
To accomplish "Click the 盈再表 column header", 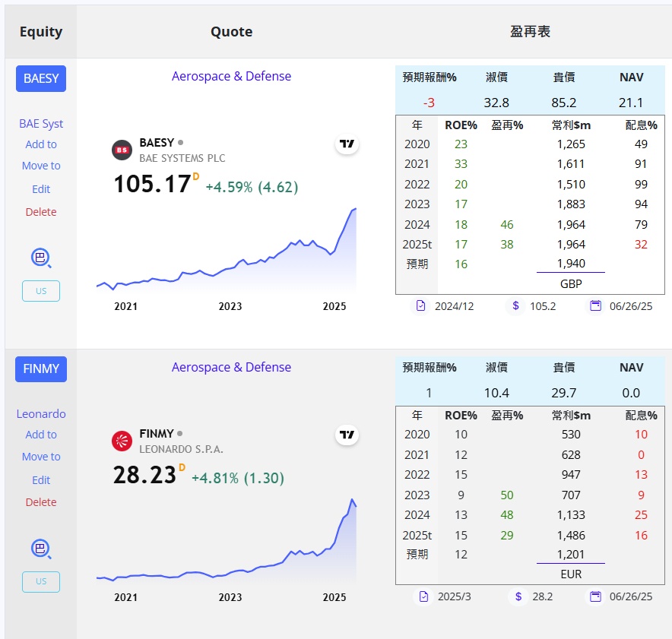I will coord(530,32).
